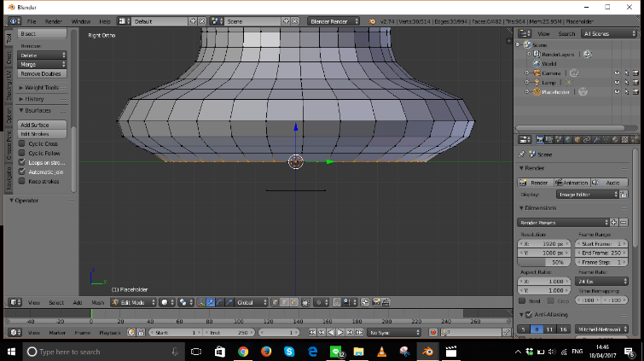Open the Edit Mode dropdown
Screen dimensions: 644x361
pos(133,303)
